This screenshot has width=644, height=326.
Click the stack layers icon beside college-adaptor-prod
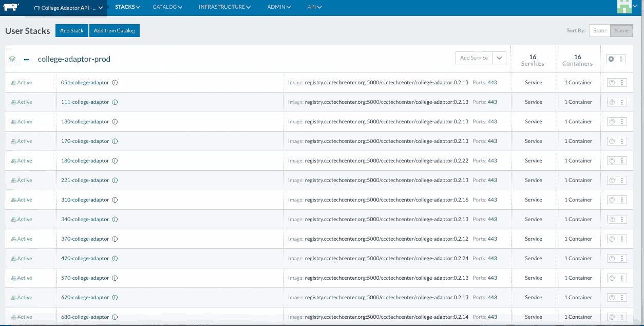coord(12,59)
